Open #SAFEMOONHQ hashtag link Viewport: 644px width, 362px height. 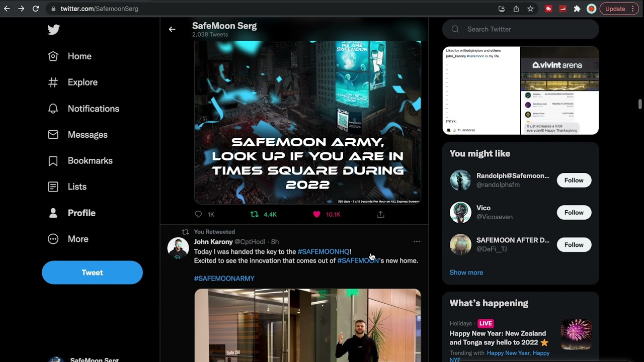point(324,251)
